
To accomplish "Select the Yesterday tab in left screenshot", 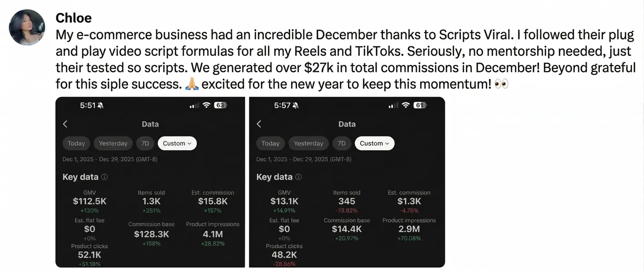I will (x=113, y=143).
